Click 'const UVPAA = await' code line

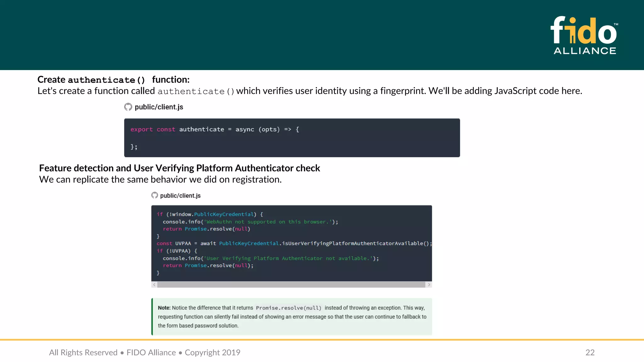[x=294, y=244]
